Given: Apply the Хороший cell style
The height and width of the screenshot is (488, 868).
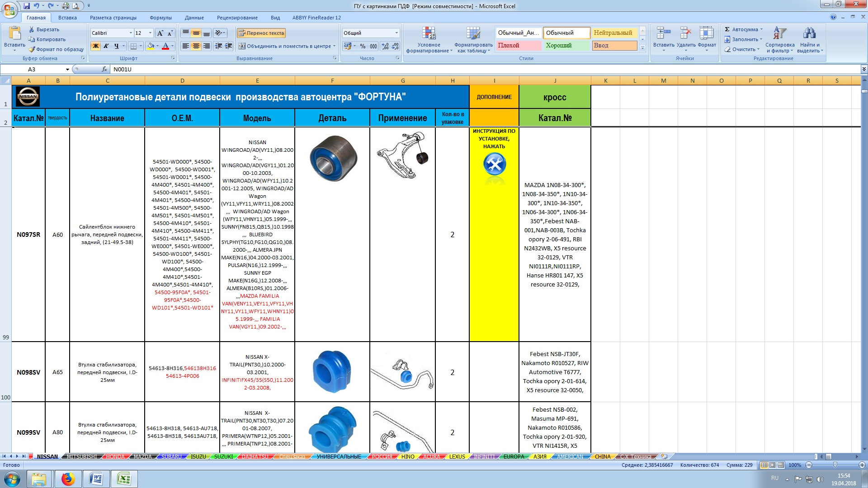Looking at the screenshot, I should point(567,46).
